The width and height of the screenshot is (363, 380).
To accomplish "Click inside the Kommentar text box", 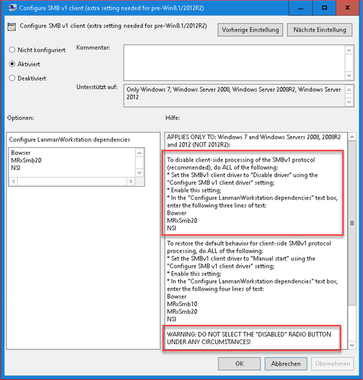I will (234, 63).
